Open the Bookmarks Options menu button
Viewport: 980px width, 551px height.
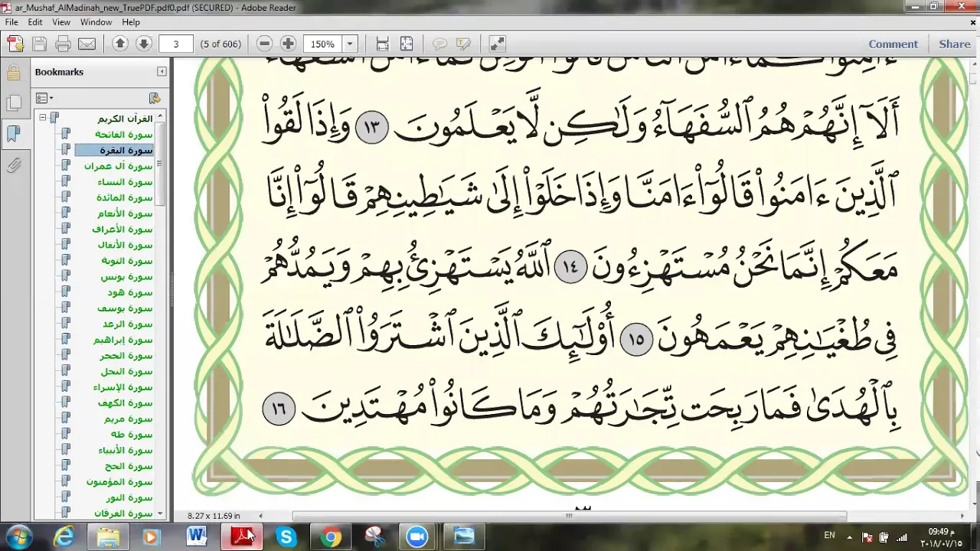point(44,98)
